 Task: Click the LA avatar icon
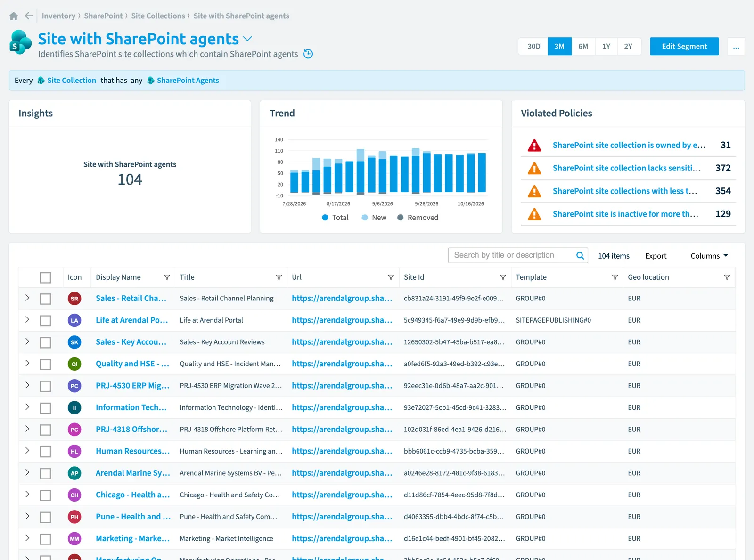tap(74, 320)
